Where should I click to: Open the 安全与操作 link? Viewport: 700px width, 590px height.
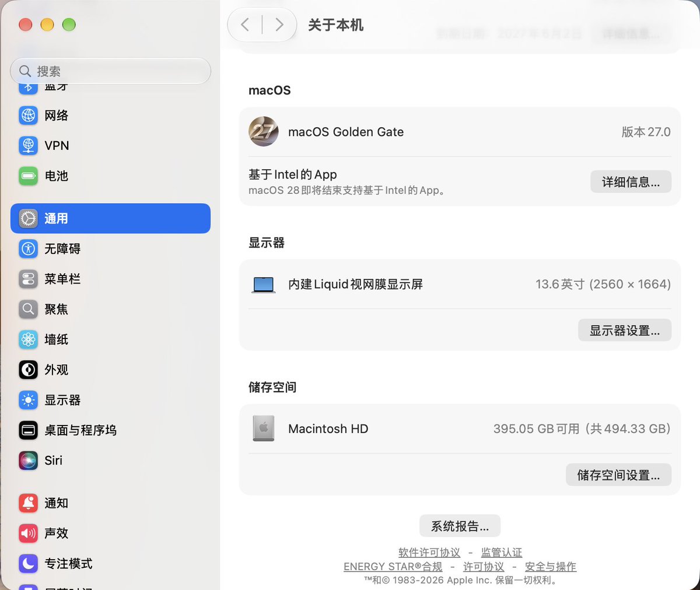[x=551, y=567]
